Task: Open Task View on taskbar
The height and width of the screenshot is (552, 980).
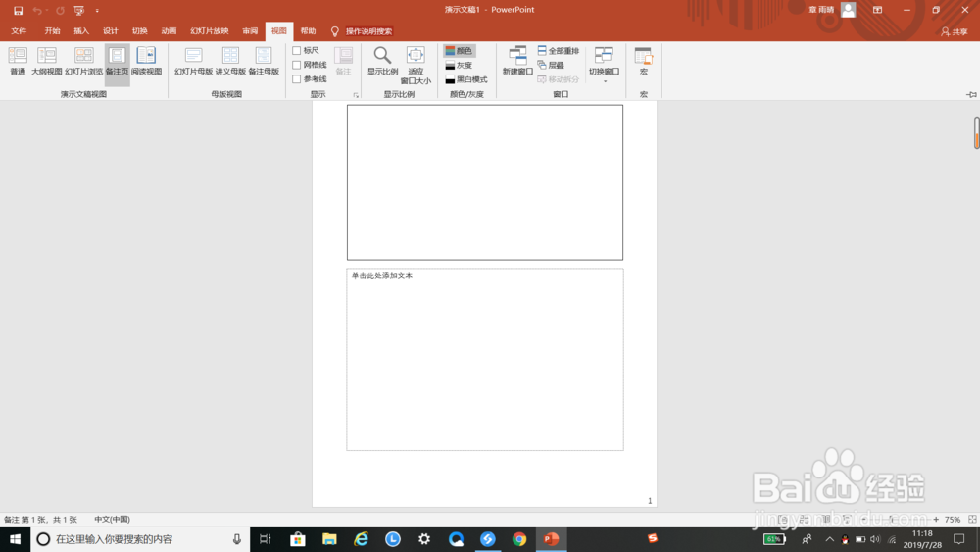Action: pyautogui.click(x=265, y=539)
